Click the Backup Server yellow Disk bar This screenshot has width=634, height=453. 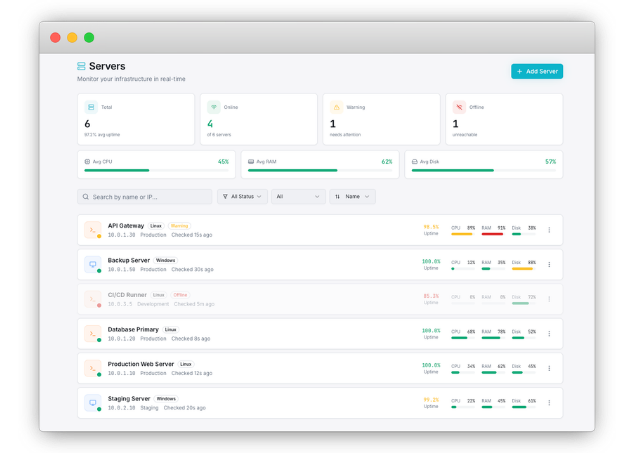(524, 269)
